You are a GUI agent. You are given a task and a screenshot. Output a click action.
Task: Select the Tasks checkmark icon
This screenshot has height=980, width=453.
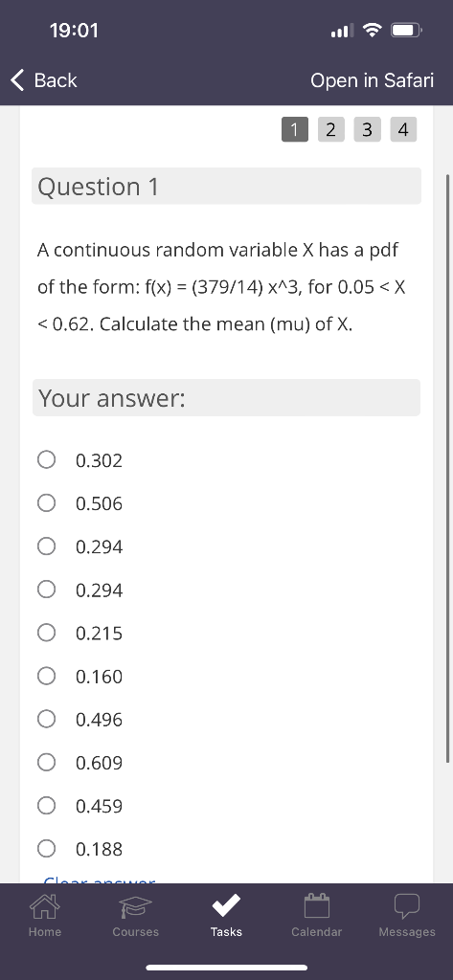click(x=226, y=905)
